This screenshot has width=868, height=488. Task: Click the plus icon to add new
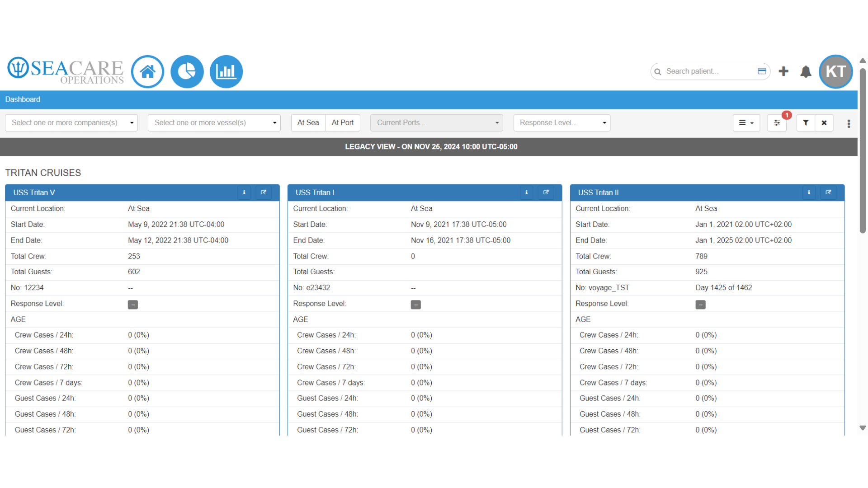coord(783,71)
